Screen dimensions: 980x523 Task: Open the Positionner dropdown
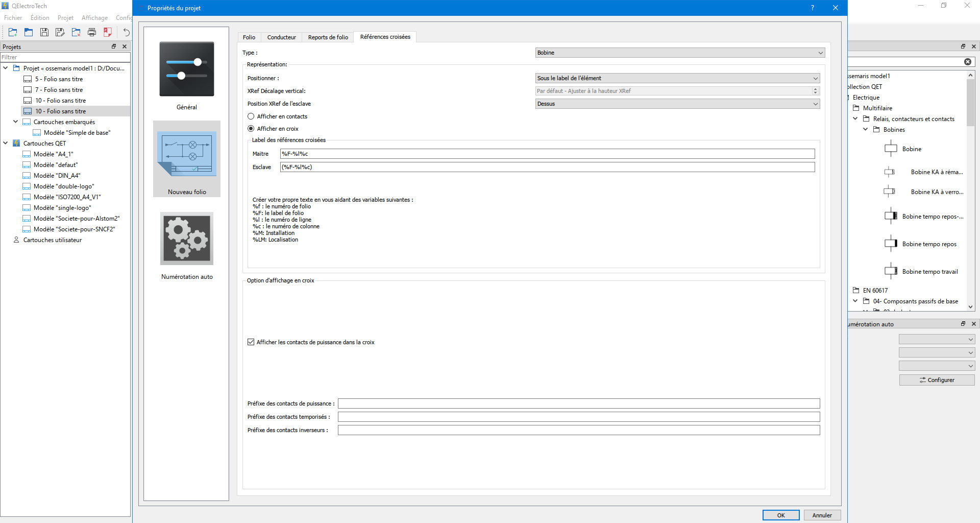point(677,78)
